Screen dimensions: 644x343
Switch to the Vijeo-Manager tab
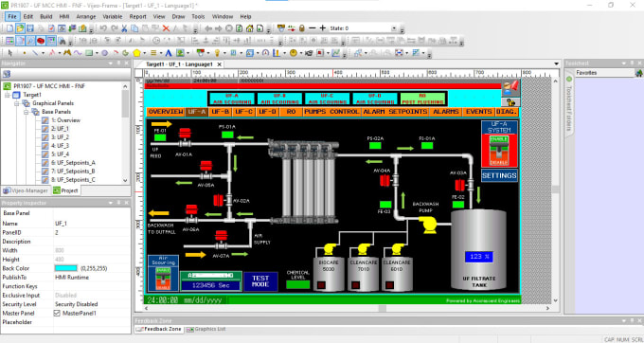tap(27, 190)
